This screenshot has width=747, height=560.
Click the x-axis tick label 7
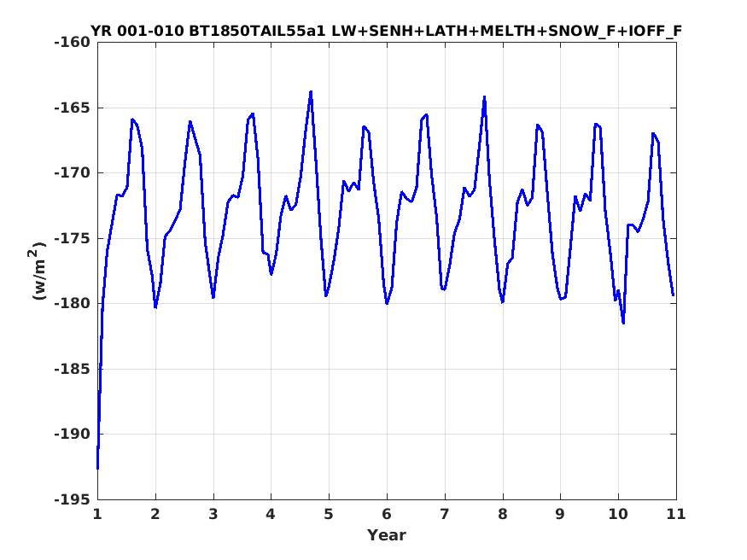click(445, 514)
